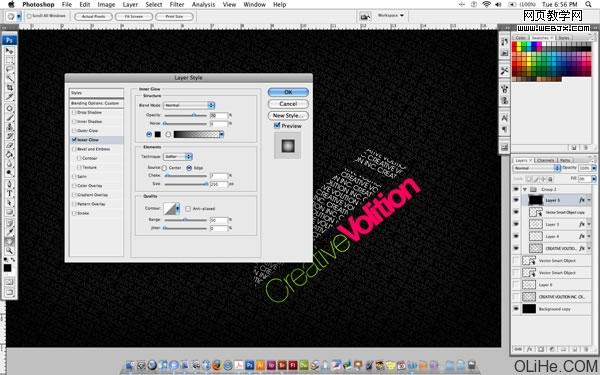Click the New Style button
Viewport: 600px width, 375px height.
pyautogui.click(x=288, y=115)
